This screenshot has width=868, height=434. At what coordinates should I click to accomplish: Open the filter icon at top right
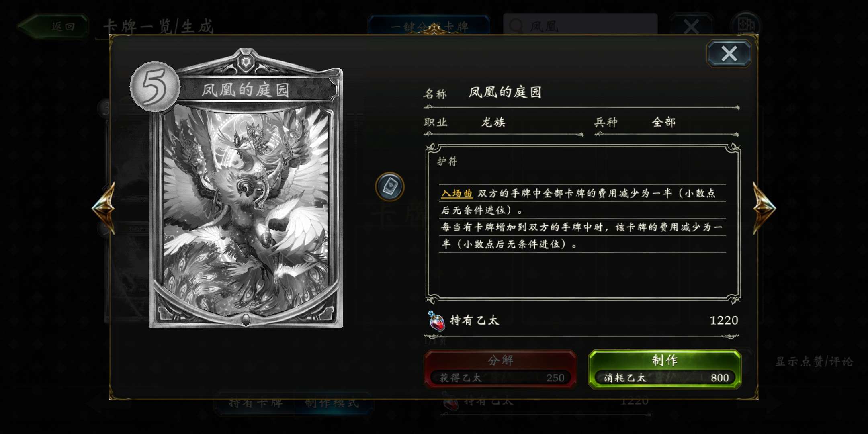(x=746, y=25)
